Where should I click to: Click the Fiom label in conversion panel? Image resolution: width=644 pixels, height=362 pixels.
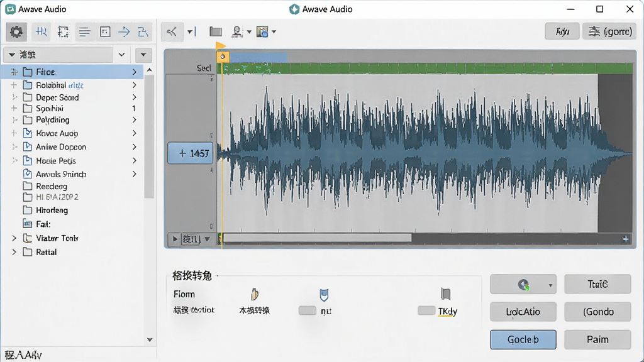pyautogui.click(x=184, y=294)
